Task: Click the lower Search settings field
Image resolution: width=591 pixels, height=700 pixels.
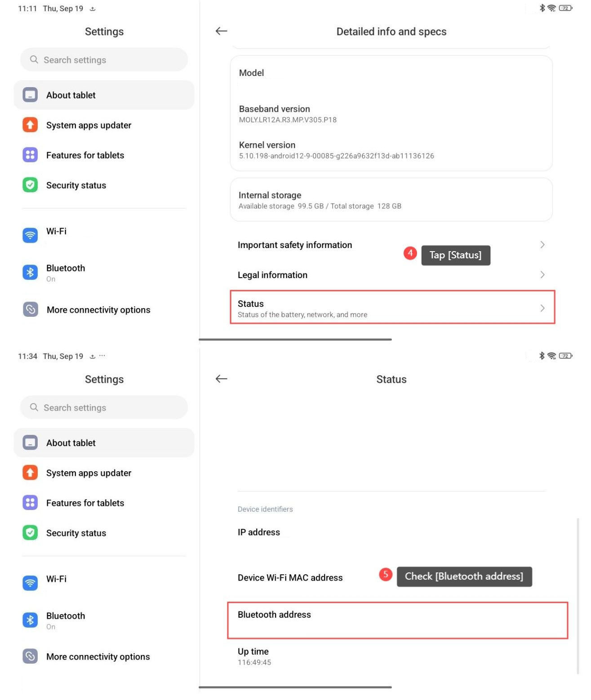Action: 104,408
